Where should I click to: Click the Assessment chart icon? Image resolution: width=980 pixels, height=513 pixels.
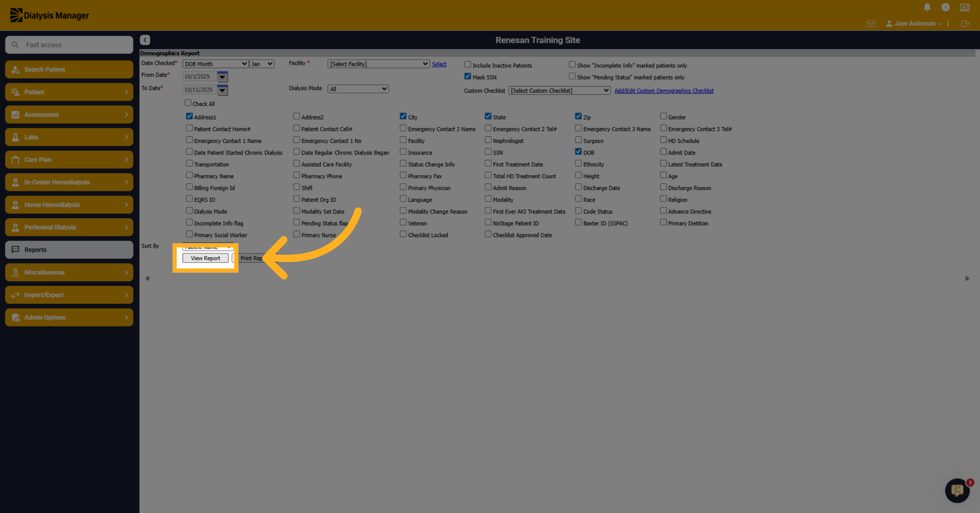pyautogui.click(x=16, y=115)
